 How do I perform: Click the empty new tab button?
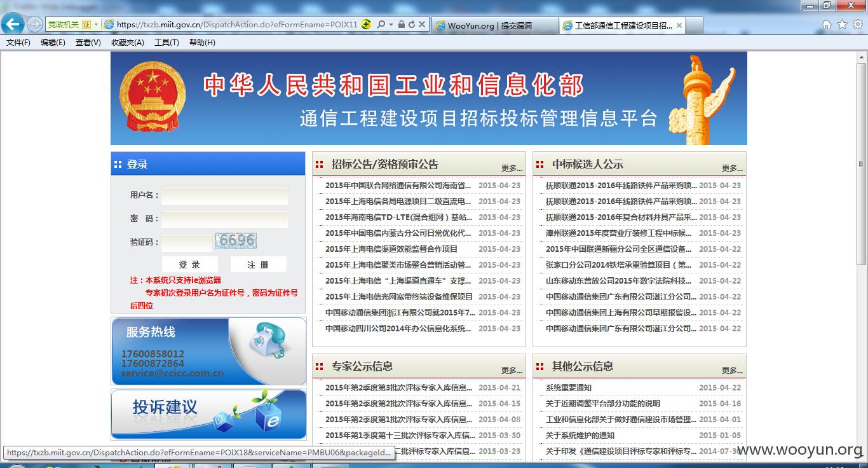[695, 25]
